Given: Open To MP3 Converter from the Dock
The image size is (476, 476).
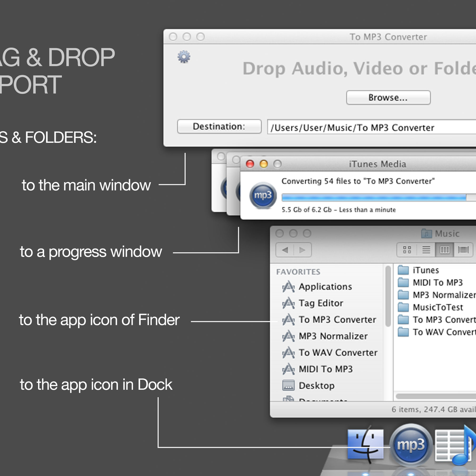Looking at the screenshot, I should (411, 445).
